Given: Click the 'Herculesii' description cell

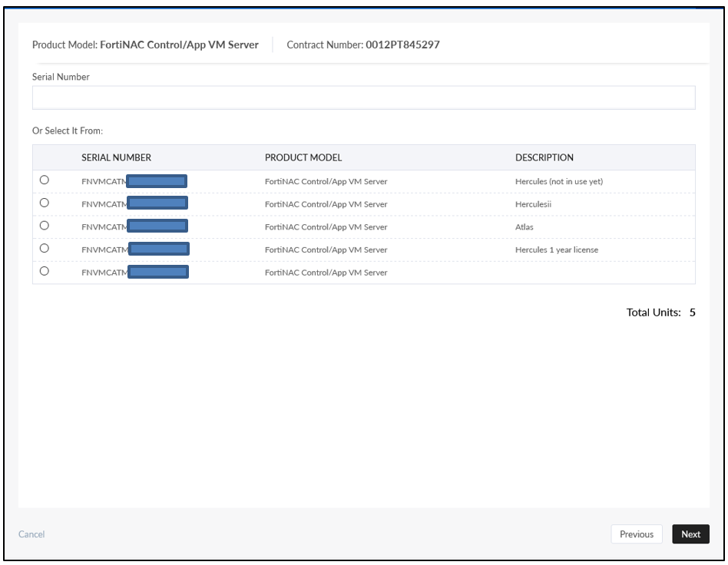Looking at the screenshot, I should click(533, 204).
